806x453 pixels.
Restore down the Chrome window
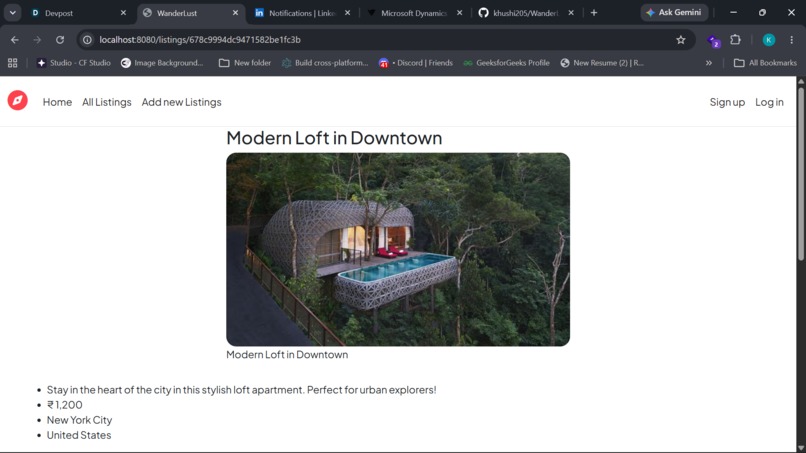click(762, 12)
